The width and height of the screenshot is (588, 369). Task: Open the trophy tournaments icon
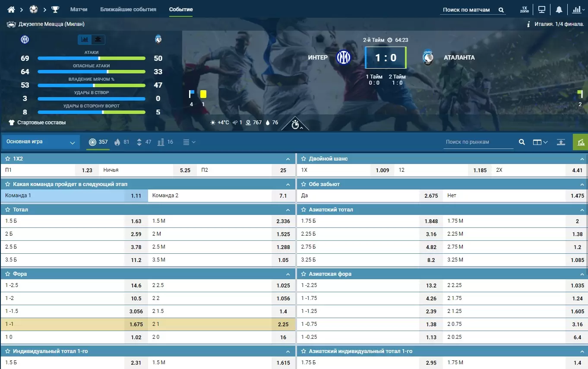[55, 9]
